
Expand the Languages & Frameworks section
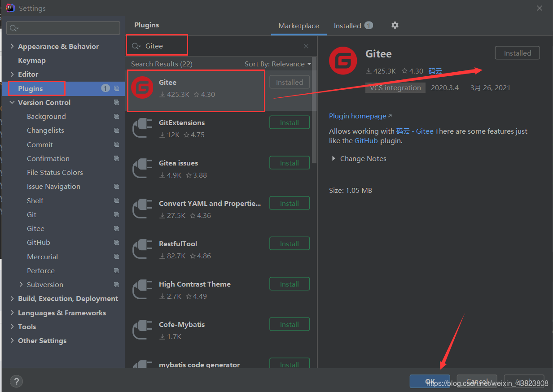pos(12,313)
